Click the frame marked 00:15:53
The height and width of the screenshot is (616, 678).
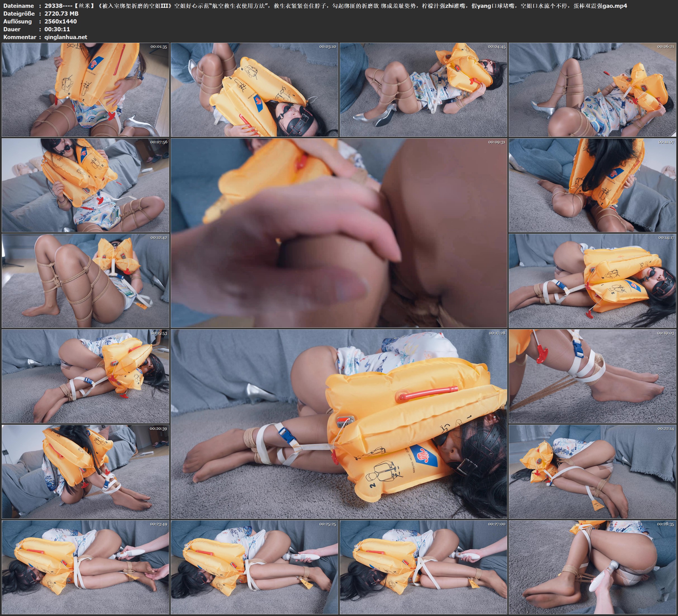pos(85,376)
